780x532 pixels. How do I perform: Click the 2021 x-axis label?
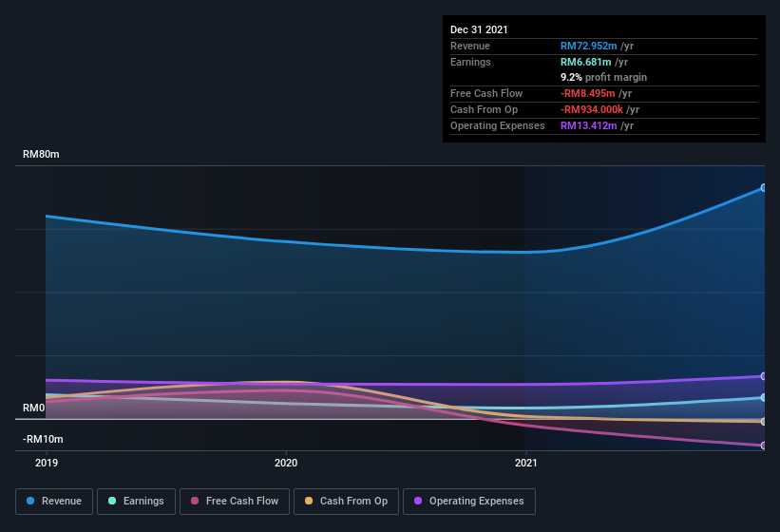(525, 463)
